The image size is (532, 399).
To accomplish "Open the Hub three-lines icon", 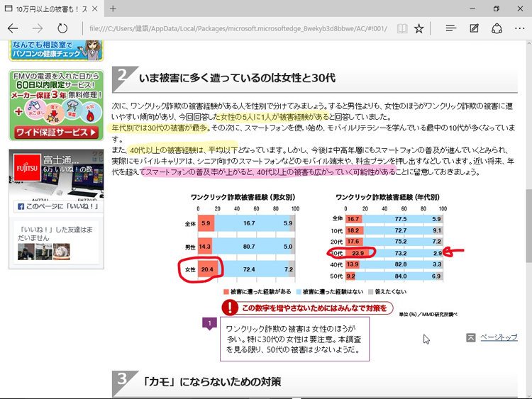I will pos(450,28).
